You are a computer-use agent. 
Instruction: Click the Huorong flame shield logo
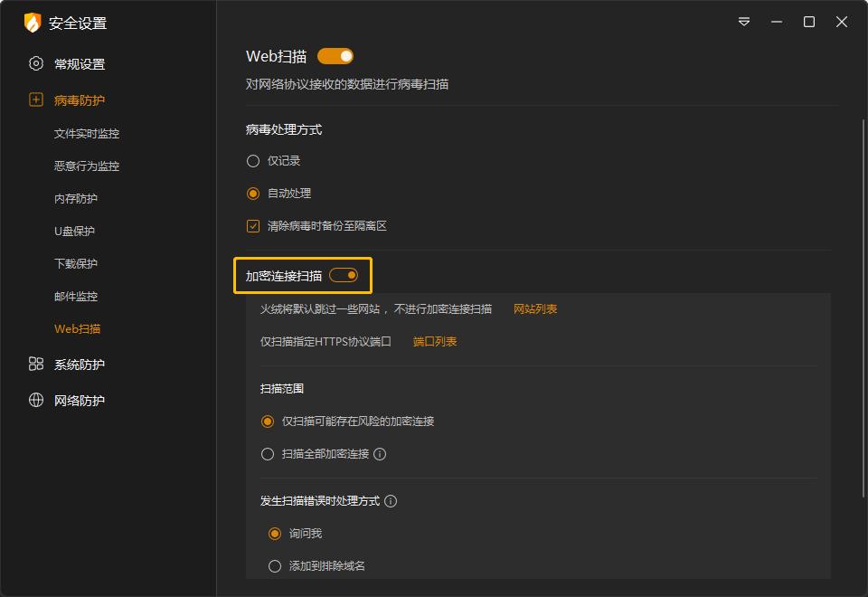click(33, 23)
